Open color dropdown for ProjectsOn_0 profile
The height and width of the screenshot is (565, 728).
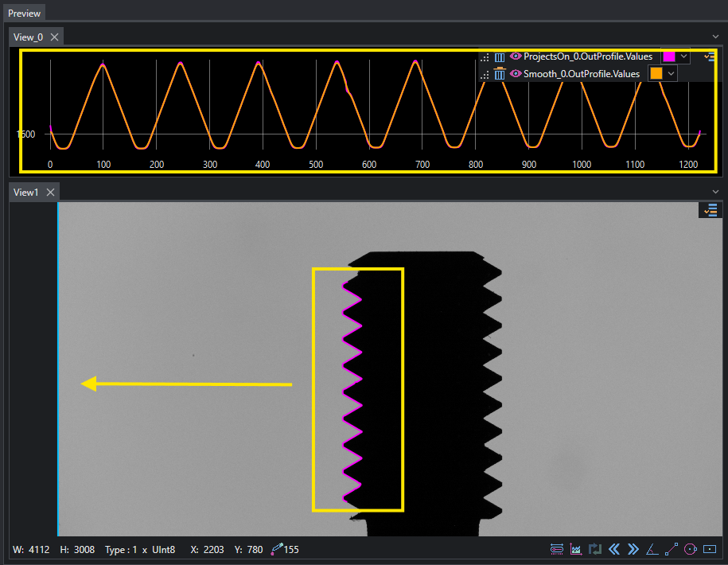(683, 56)
